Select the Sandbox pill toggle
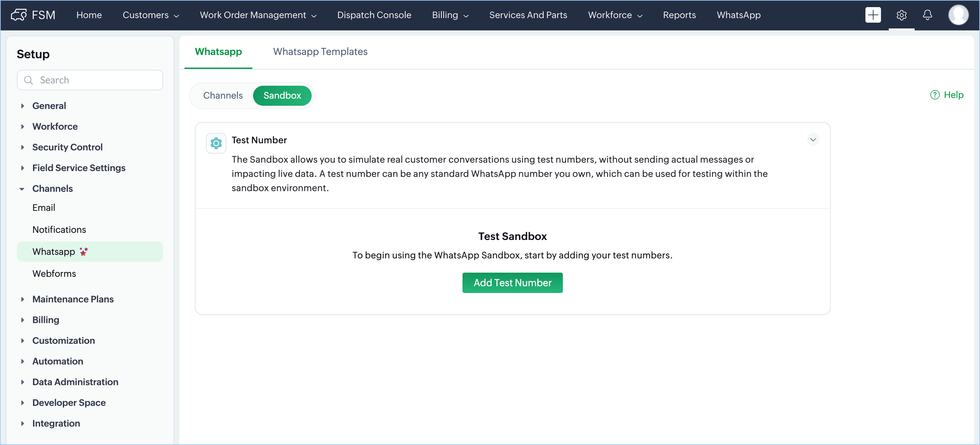Screen dimensions: 980x445 click(x=282, y=95)
